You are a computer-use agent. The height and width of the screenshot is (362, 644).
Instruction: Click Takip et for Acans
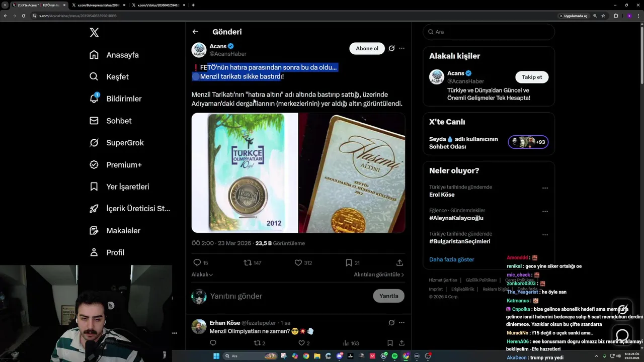click(x=532, y=77)
